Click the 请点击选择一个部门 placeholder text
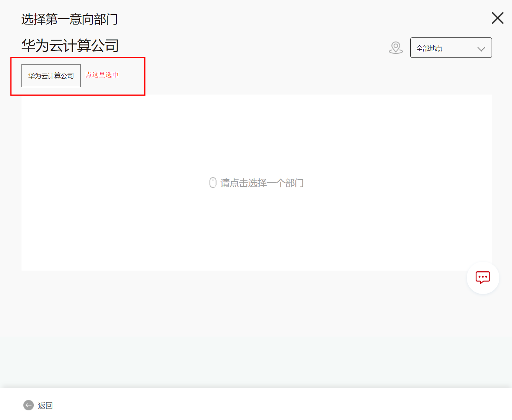Image resolution: width=512 pixels, height=420 pixels. point(262,183)
